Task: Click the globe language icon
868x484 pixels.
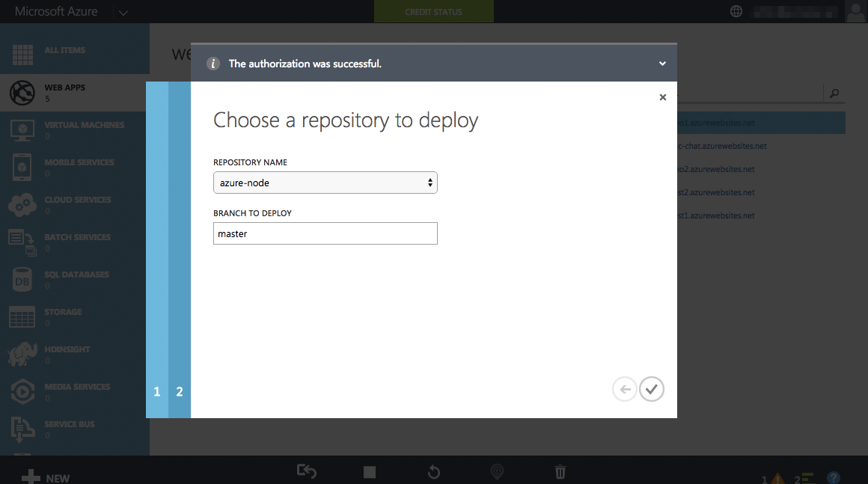Action: coord(736,11)
